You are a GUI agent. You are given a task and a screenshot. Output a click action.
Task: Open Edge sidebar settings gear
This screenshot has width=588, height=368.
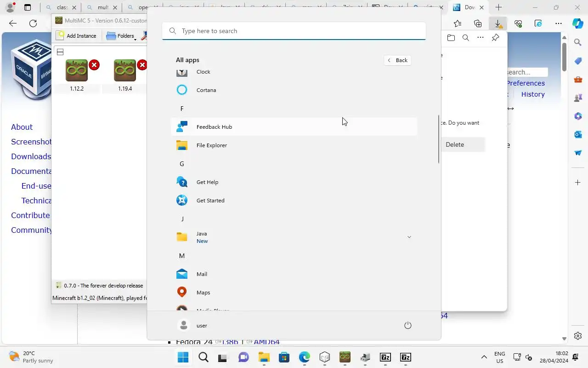click(x=578, y=336)
